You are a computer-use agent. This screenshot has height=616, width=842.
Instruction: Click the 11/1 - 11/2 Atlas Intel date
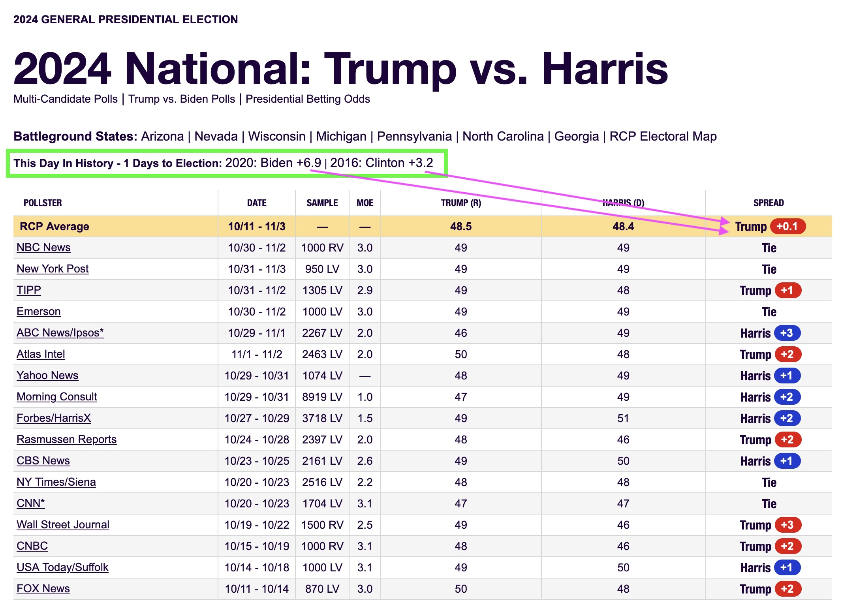coord(257,354)
